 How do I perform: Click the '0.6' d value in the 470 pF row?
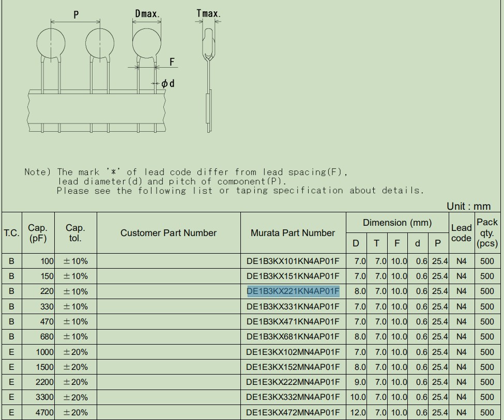pyautogui.click(x=421, y=322)
